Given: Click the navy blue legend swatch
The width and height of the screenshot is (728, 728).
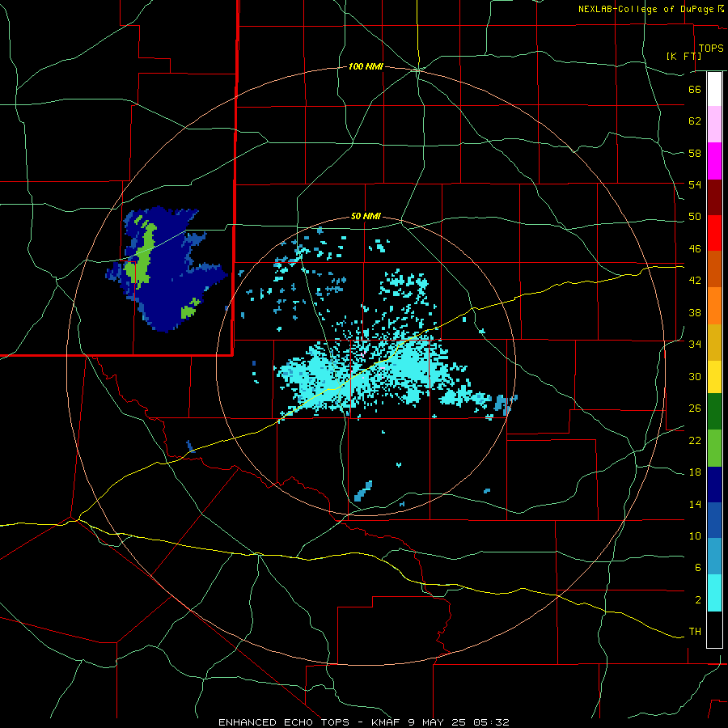Looking at the screenshot, I should 714,485.
